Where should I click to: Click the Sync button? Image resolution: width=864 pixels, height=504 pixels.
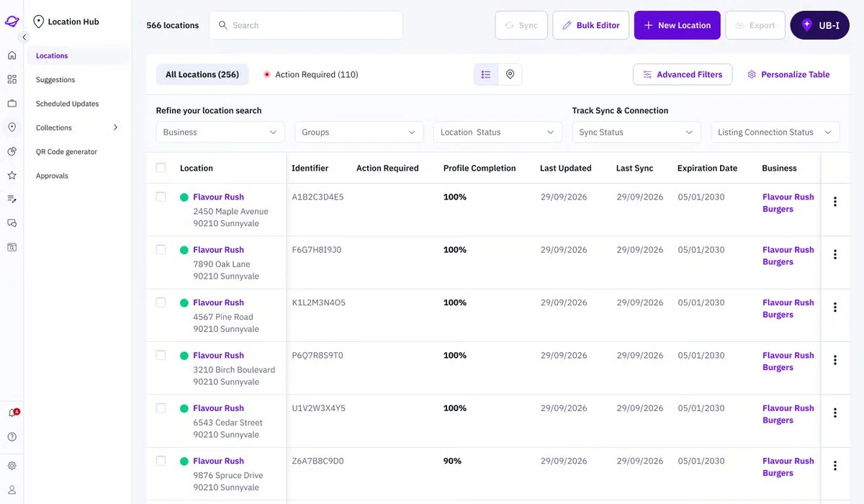pyautogui.click(x=521, y=25)
